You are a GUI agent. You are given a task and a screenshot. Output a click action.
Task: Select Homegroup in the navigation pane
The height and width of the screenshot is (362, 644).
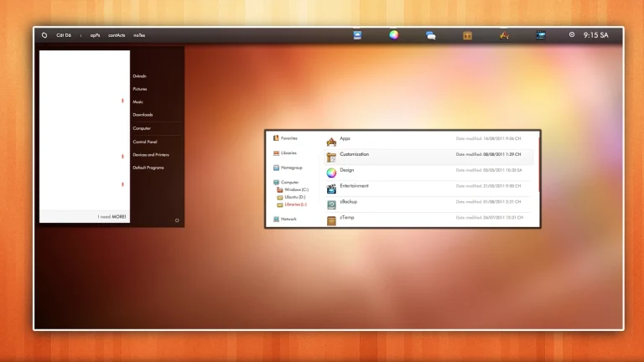292,168
